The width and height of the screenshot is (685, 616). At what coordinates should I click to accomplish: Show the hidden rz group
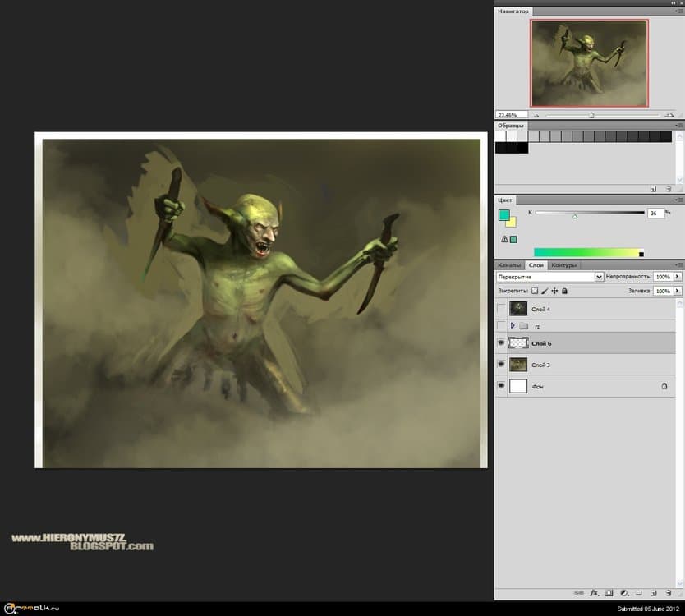point(501,326)
